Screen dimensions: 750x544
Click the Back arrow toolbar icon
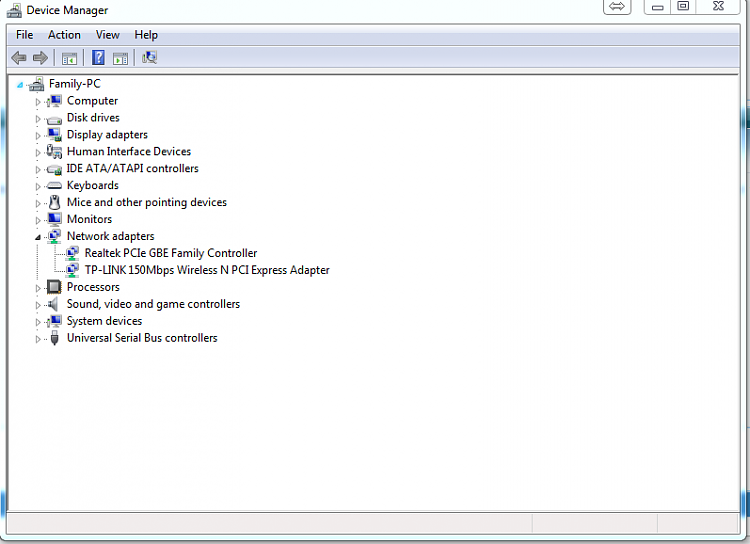[19, 58]
